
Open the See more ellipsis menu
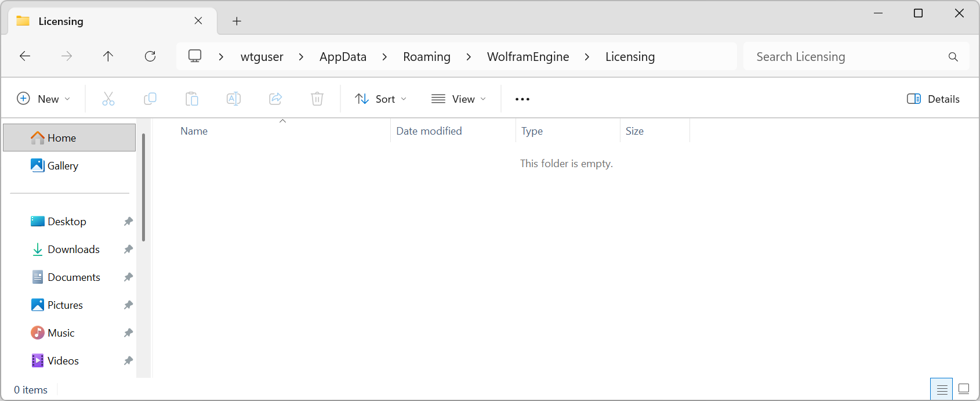coord(522,99)
